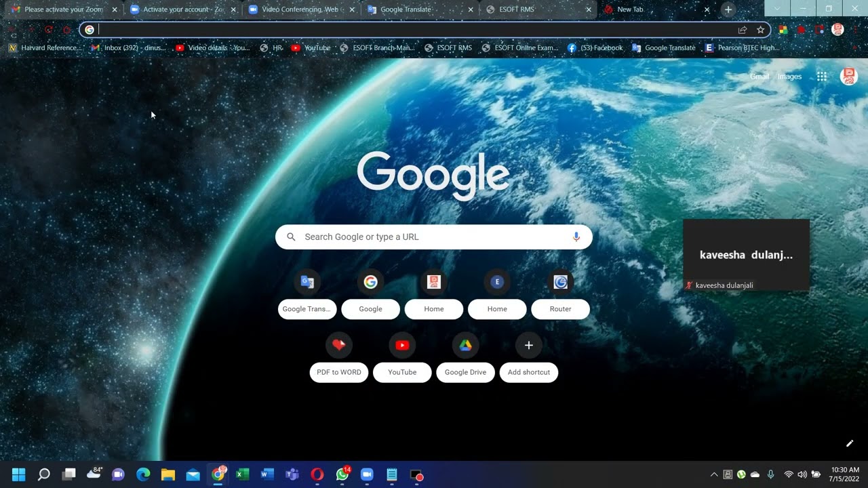
Task: Open Harvard Reference bookmark
Action: 45,48
